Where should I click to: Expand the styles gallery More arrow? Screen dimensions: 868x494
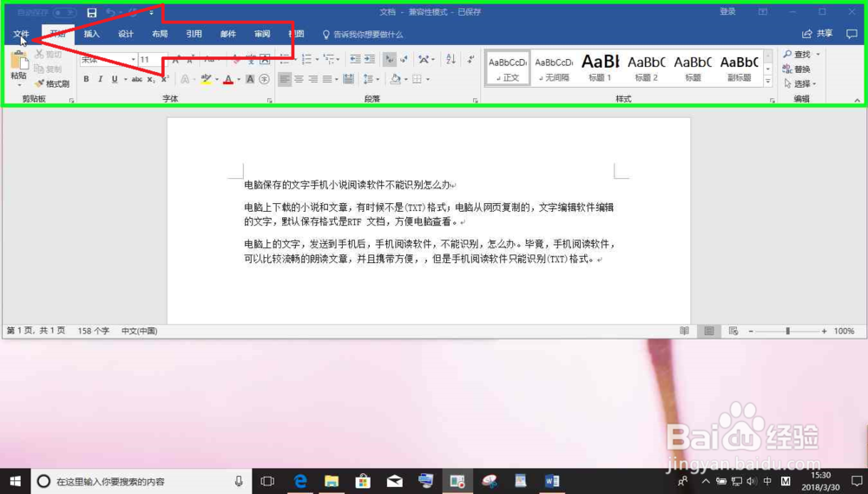768,81
